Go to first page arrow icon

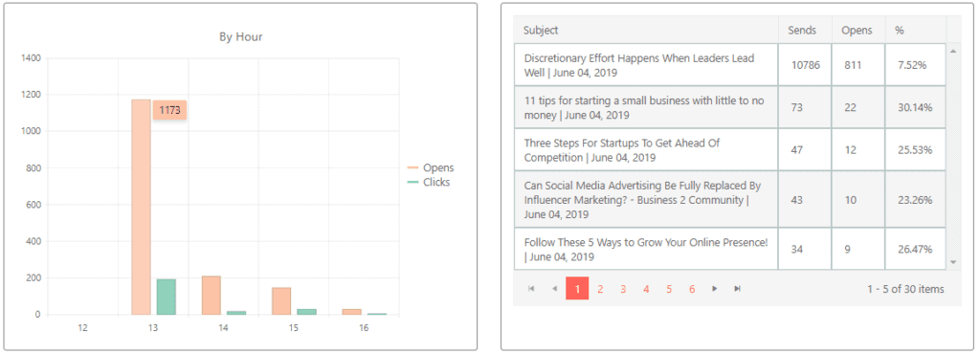[x=531, y=288]
